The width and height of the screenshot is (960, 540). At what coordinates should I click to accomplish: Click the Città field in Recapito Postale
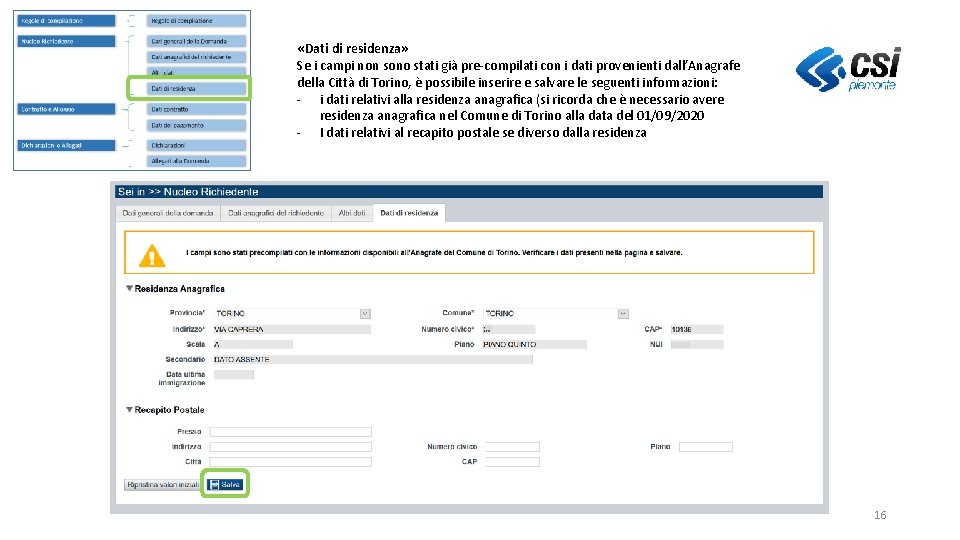point(290,462)
